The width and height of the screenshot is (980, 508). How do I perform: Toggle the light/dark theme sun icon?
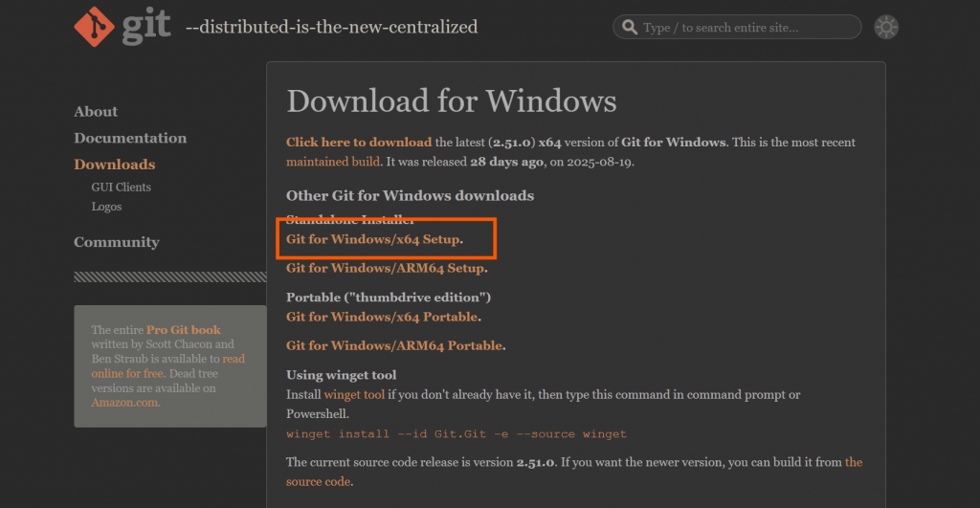(x=885, y=27)
